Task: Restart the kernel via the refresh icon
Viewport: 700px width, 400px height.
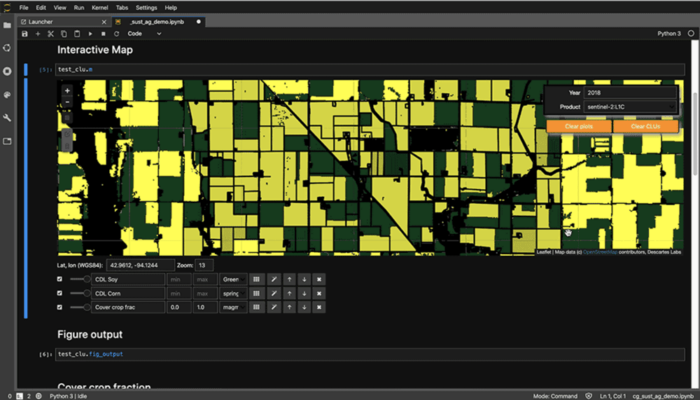Action: pos(117,34)
